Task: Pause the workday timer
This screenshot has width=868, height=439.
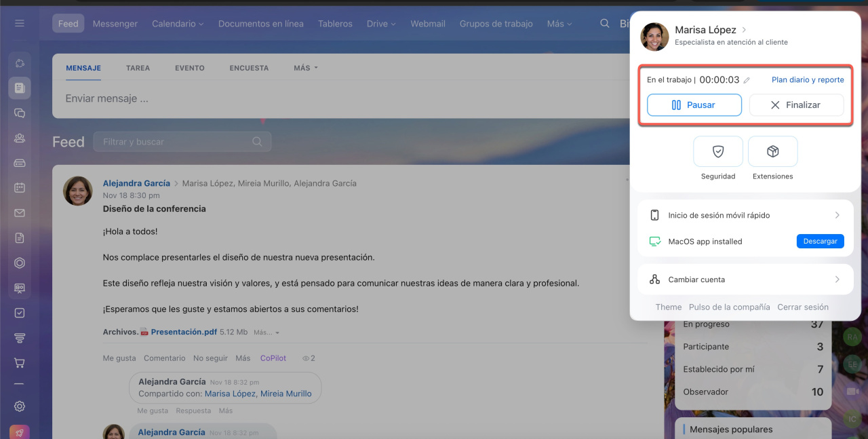Action: coord(694,105)
